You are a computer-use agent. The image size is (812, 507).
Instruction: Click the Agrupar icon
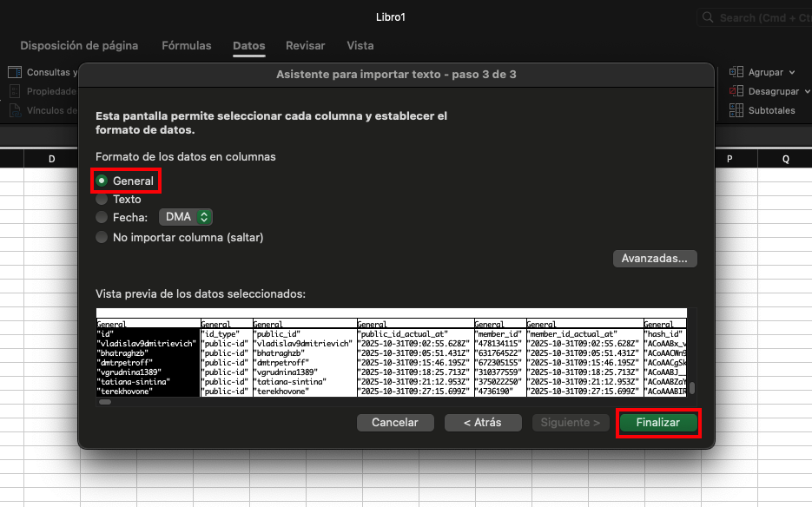coord(736,73)
